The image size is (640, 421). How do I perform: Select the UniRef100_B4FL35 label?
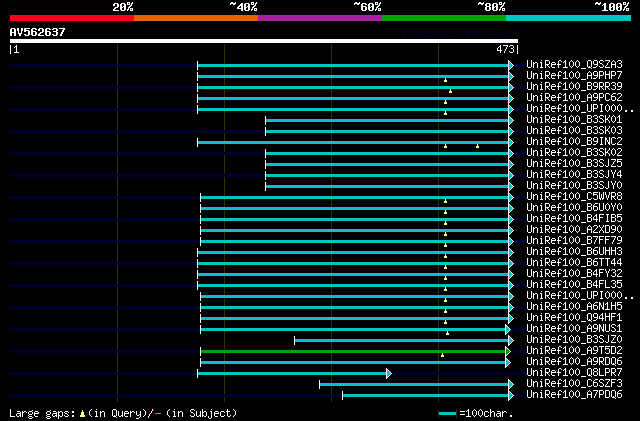574,285
